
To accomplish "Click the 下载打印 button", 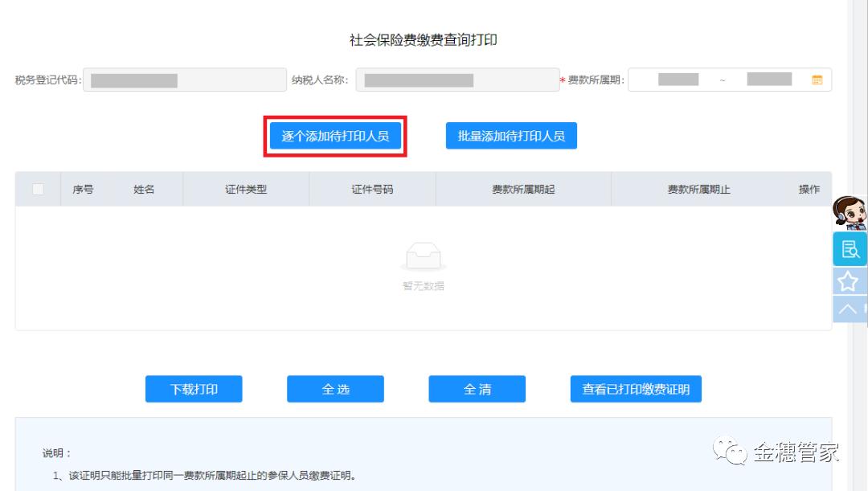I will coord(194,389).
